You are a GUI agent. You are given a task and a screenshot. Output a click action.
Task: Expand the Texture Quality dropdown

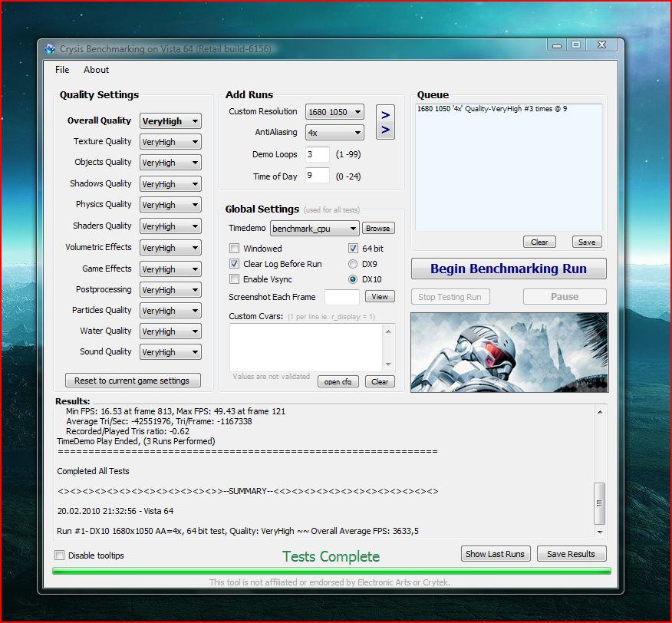coord(170,142)
